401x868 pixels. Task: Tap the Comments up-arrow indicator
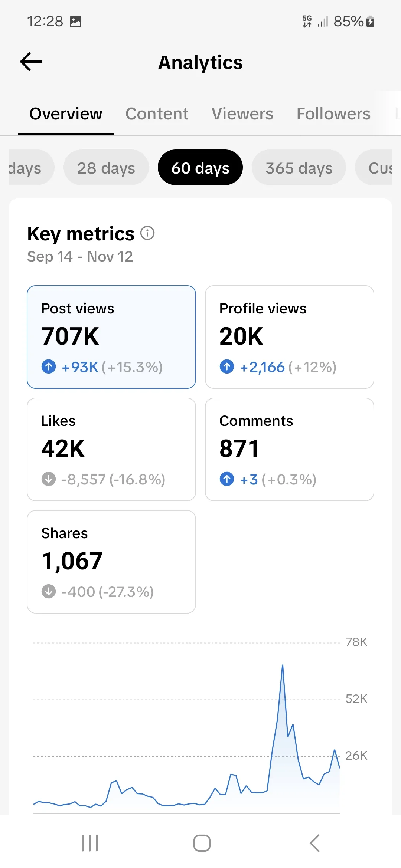coord(227,479)
